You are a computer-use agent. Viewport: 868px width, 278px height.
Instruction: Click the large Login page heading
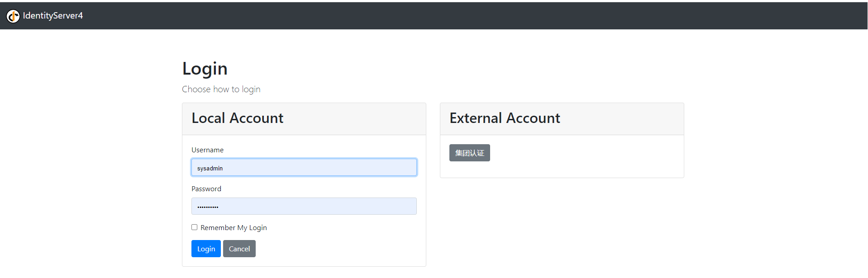coord(205,69)
